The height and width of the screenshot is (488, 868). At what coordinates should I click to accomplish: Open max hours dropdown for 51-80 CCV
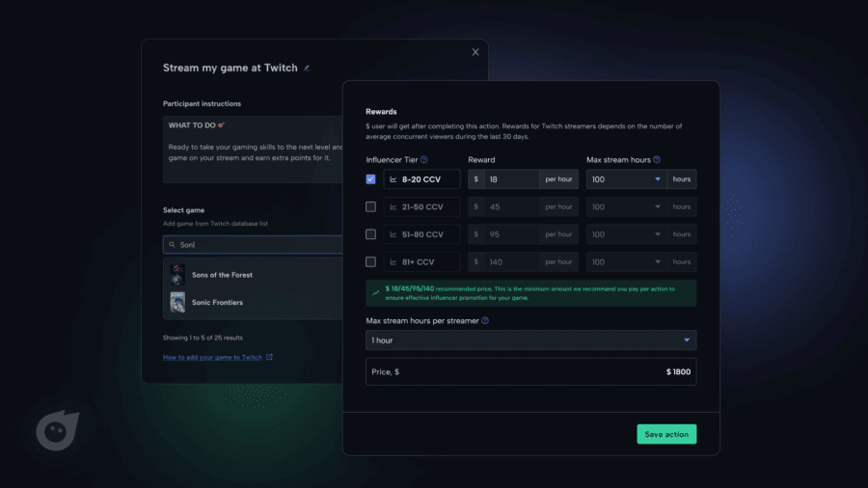point(627,234)
